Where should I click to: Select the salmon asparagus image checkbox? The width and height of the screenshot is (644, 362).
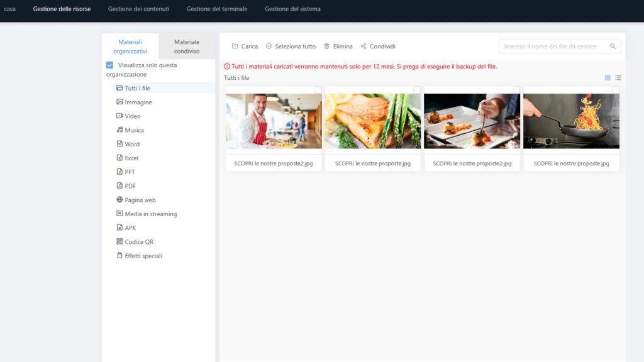(417, 90)
